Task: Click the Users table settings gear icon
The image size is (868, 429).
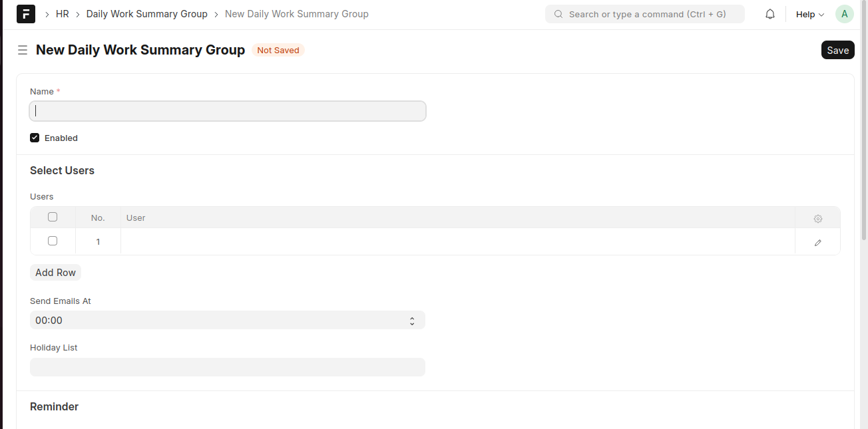Action: pyautogui.click(x=818, y=218)
